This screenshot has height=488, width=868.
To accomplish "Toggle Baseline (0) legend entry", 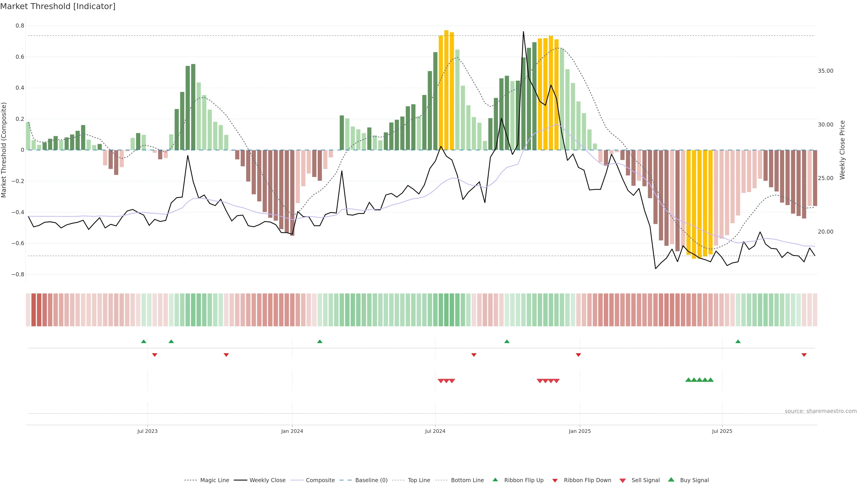I will coord(371,480).
